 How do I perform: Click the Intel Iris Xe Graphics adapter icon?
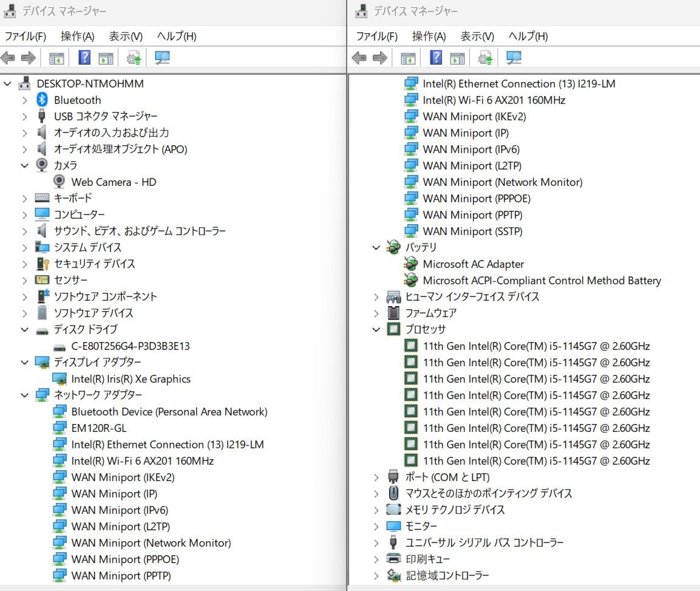point(59,379)
